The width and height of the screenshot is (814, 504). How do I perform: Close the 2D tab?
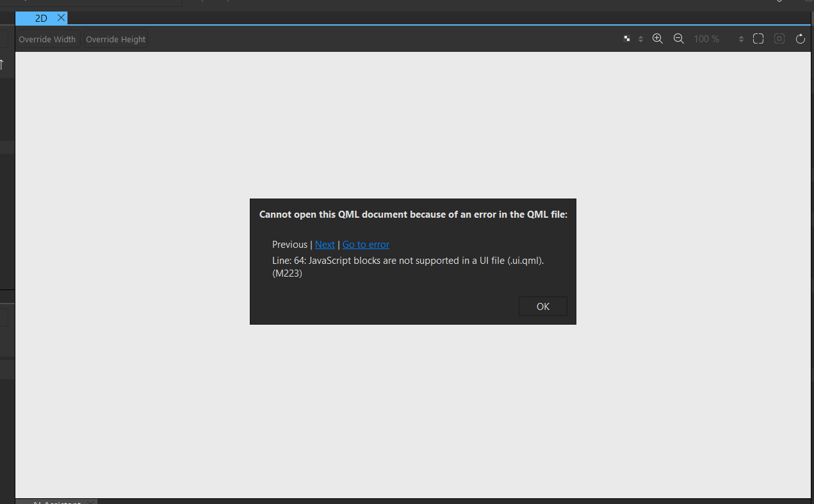click(61, 18)
